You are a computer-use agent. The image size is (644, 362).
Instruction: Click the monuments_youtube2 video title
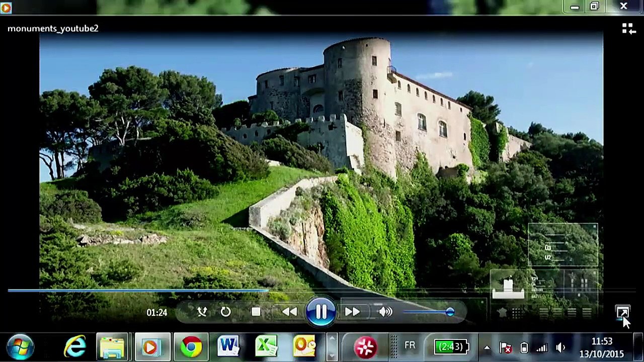coord(53,29)
